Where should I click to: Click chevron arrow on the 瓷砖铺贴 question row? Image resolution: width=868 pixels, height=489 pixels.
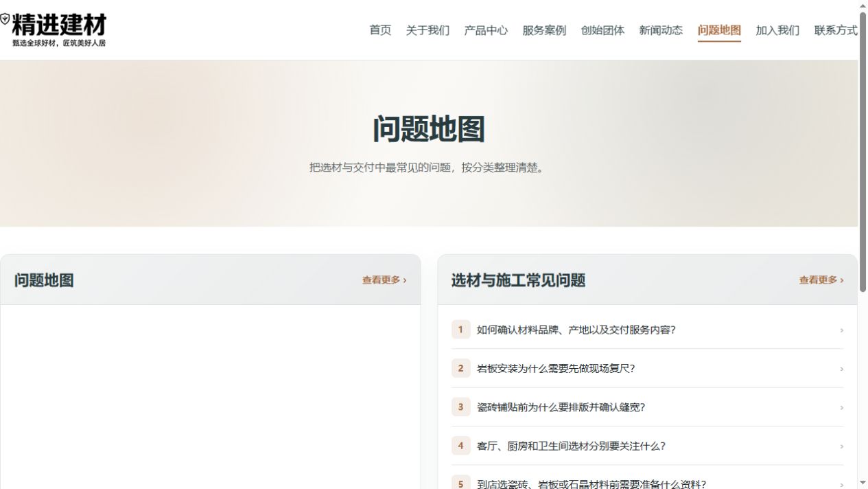(x=841, y=408)
